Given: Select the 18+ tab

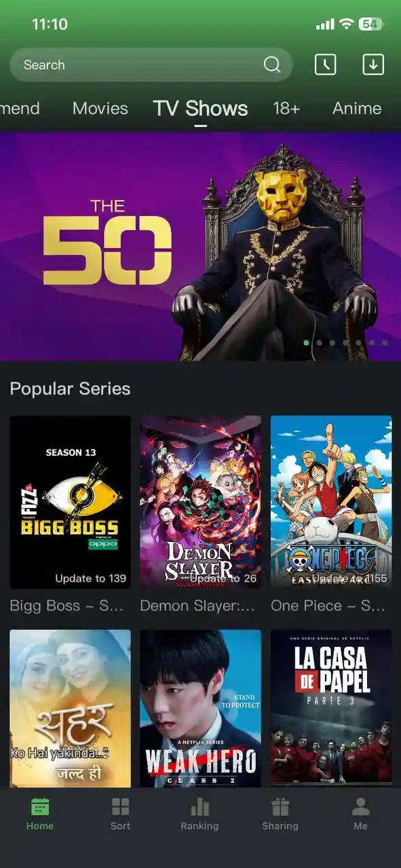Looking at the screenshot, I should coord(286,108).
